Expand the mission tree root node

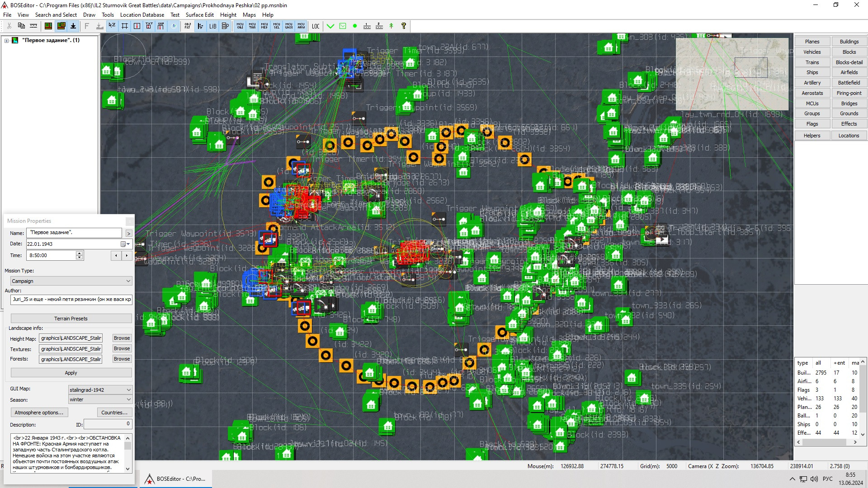(7, 41)
